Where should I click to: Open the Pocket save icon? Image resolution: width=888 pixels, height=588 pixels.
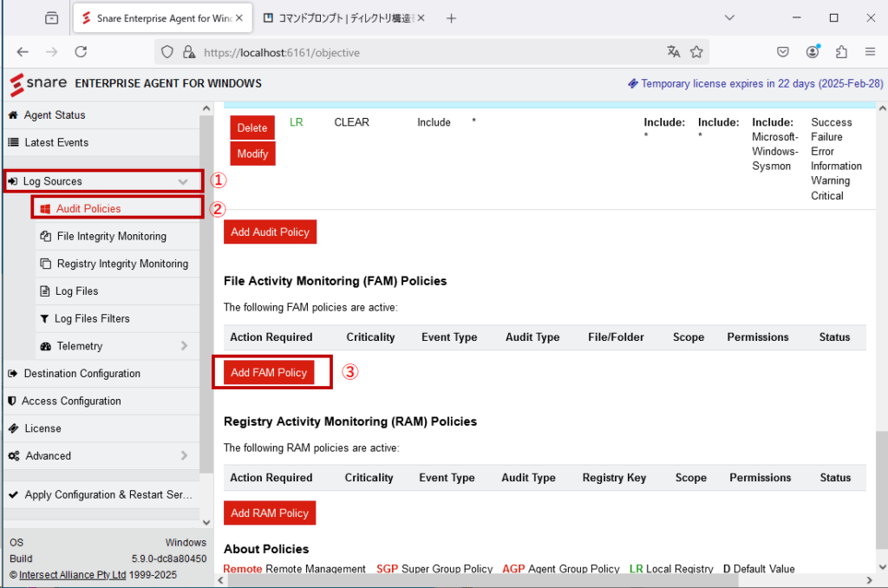coord(783,52)
